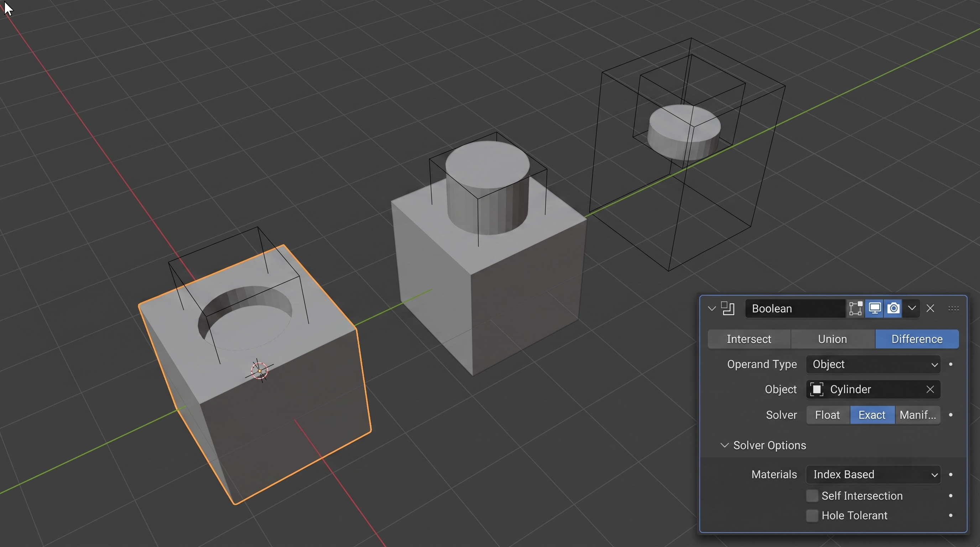Remove the Boolean modifier

pos(930,308)
